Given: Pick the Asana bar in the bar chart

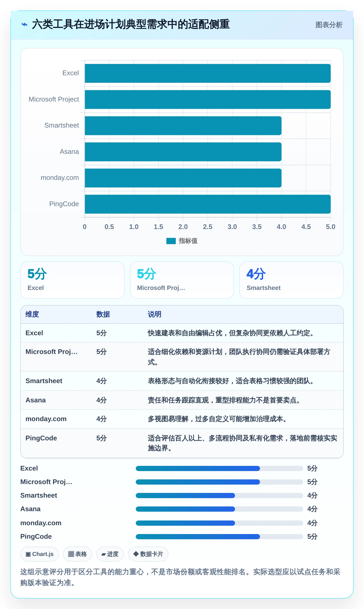Looking at the screenshot, I should [x=183, y=152].
